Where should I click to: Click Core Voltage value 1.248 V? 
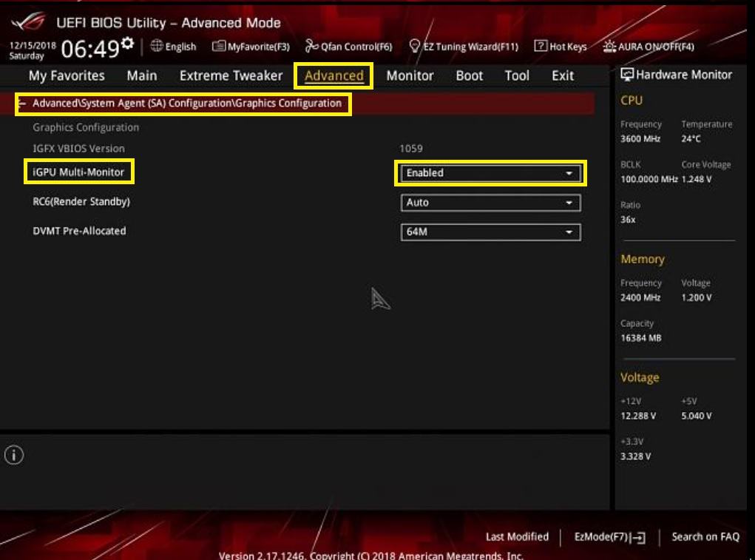(x=697, y=179)
